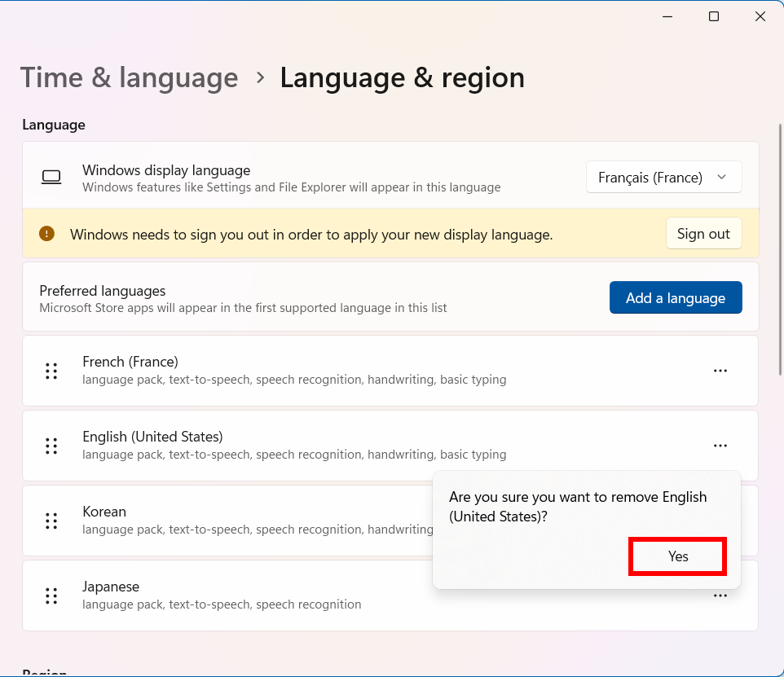The height and width of the screenshot is (677, 784).
Task: Click the Japanese drag handle icon
Action: (x=51, y=596)
